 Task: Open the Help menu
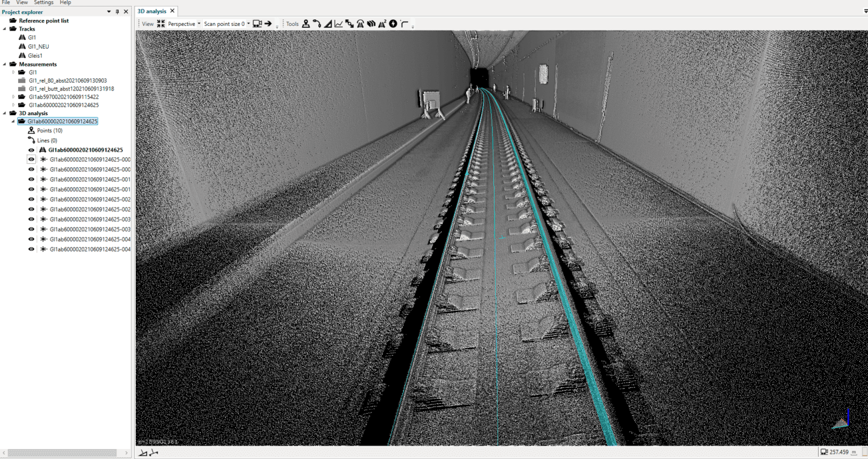click(65, 3)
